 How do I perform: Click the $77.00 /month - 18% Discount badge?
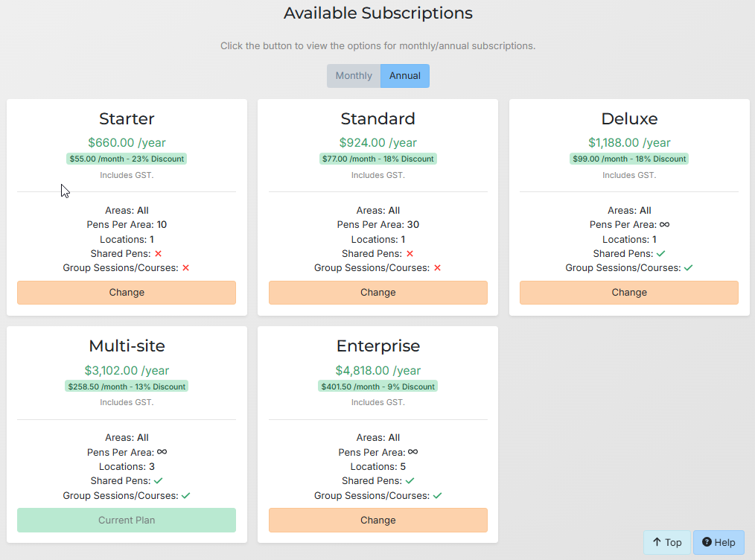pos(378,159)
